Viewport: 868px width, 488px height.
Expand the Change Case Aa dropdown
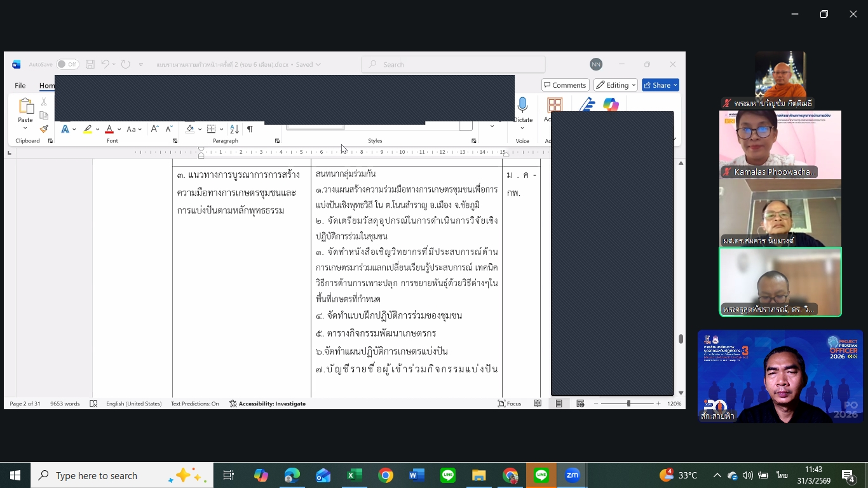(134, 129)
